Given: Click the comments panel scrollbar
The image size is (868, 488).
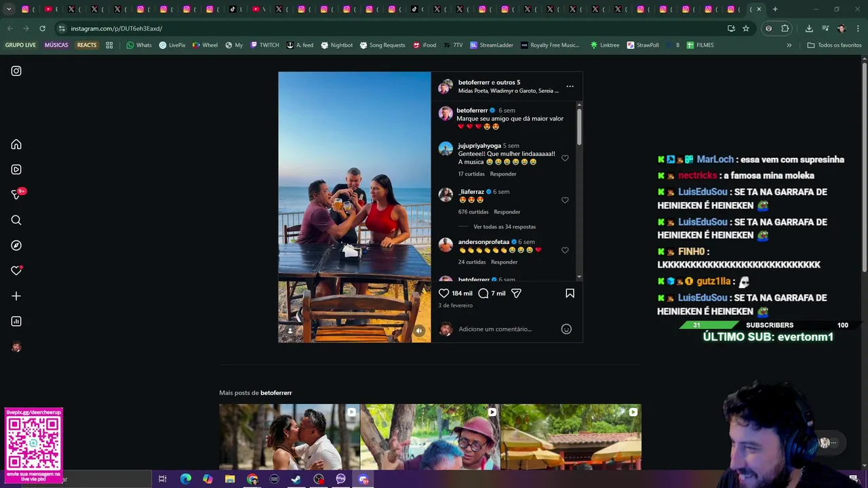Looking at the screenshot, I should click(x=579, y=125).
